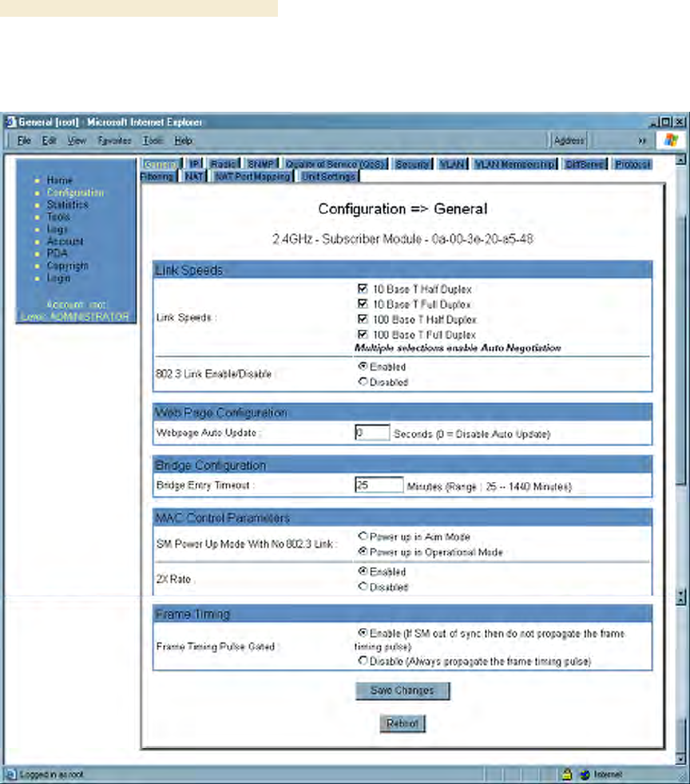Open Account link in sidebar
The height and width of the screenshot is (784, 690).
coord(65,241)
